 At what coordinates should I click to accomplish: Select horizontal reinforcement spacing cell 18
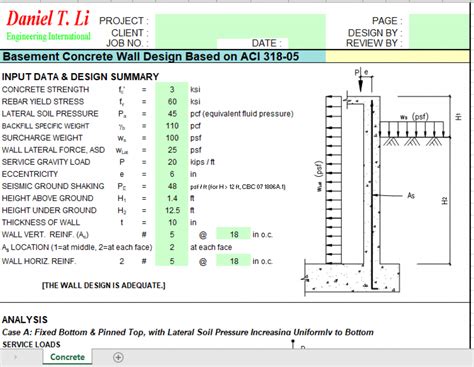[233, 261]
